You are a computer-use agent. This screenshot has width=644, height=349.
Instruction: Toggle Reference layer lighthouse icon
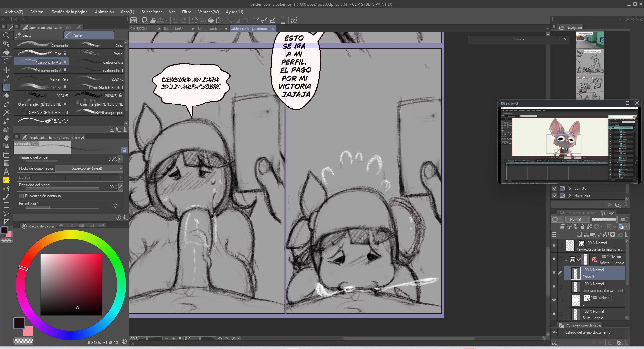click(569, 227)
